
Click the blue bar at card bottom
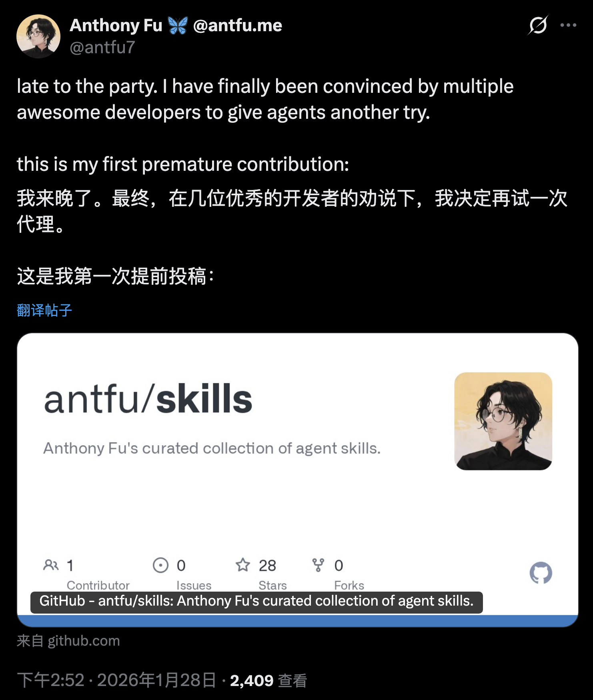[x=298, y=621]
